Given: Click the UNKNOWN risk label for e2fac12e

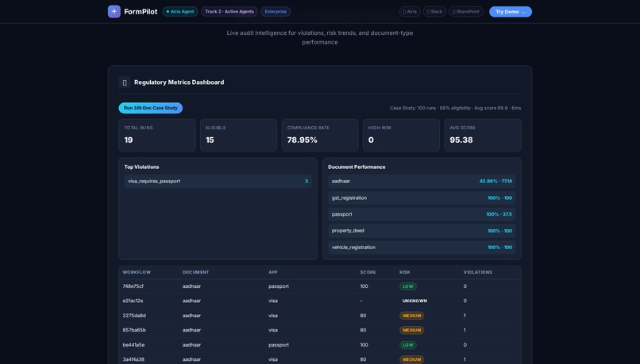Looking at the screenshot, I should pyautogui.click(x=414, y=301).
